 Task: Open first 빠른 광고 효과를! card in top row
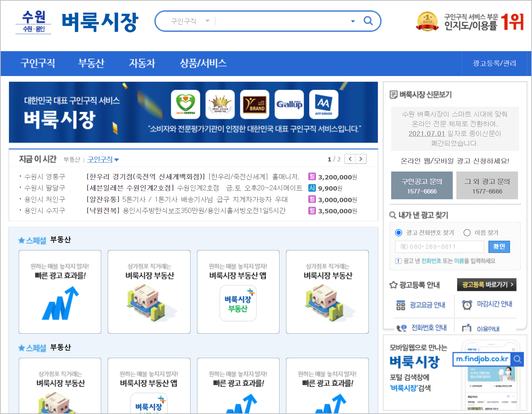pos(60,292)
